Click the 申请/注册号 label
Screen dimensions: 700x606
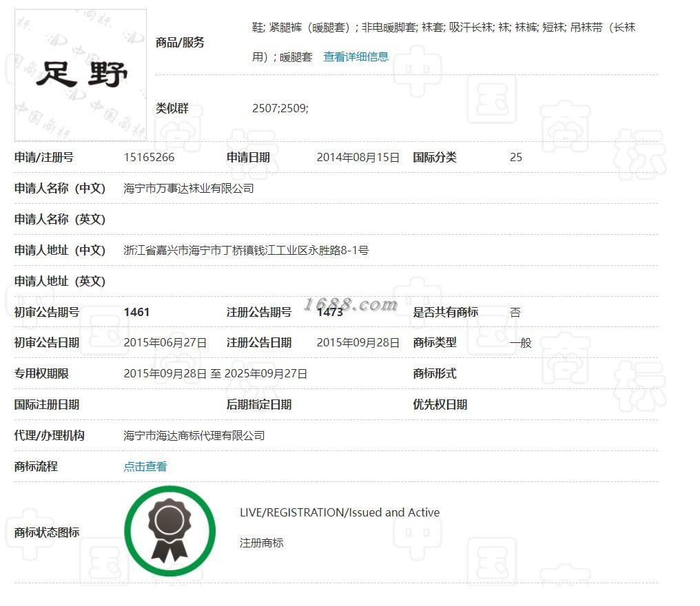[44, 158]
